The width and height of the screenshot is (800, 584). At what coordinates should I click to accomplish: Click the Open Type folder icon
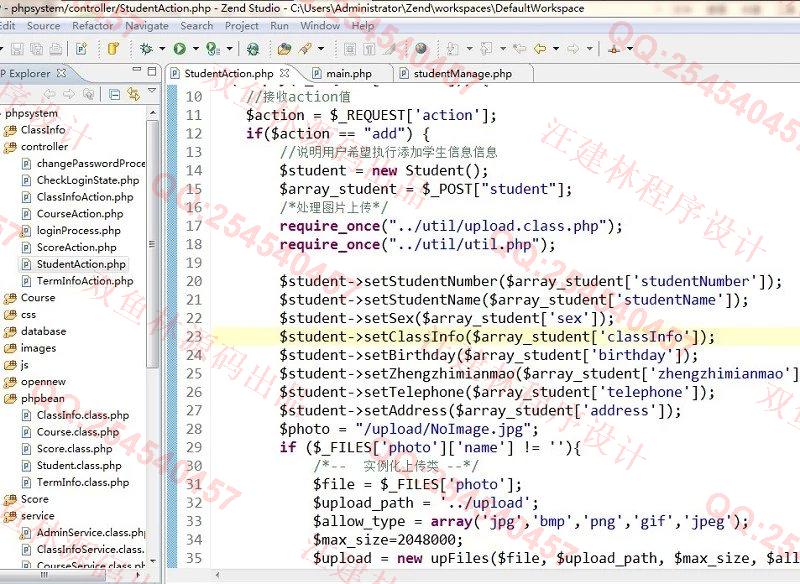click(x=284, y=49)
